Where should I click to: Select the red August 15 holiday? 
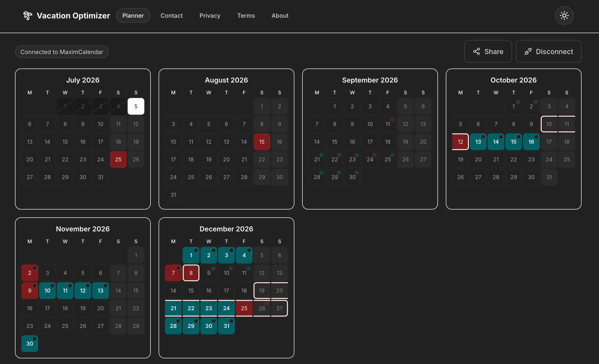coord(262,142)
